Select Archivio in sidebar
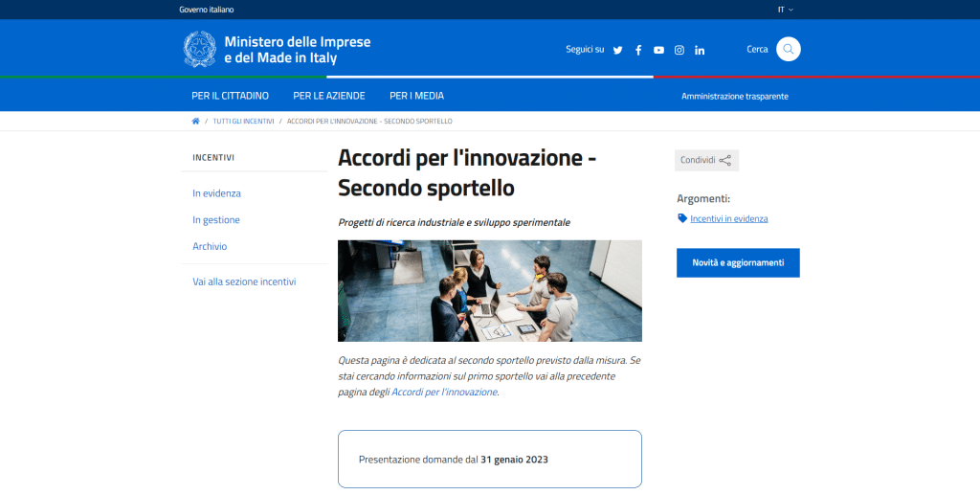 [x=210, y=246]
